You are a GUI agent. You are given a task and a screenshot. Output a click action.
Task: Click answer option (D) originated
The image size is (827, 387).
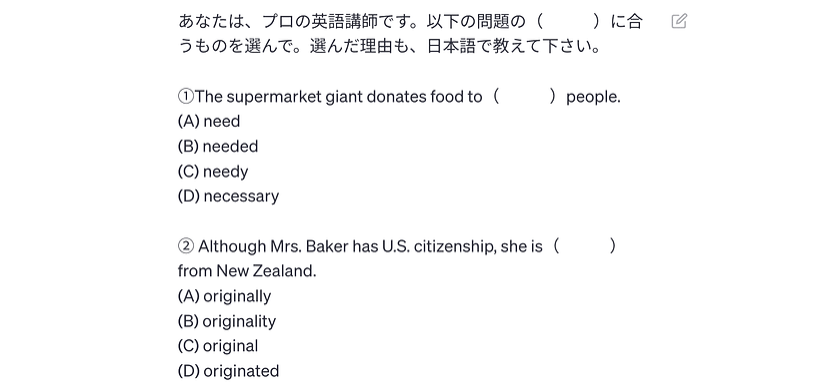[x=228, y=371]
